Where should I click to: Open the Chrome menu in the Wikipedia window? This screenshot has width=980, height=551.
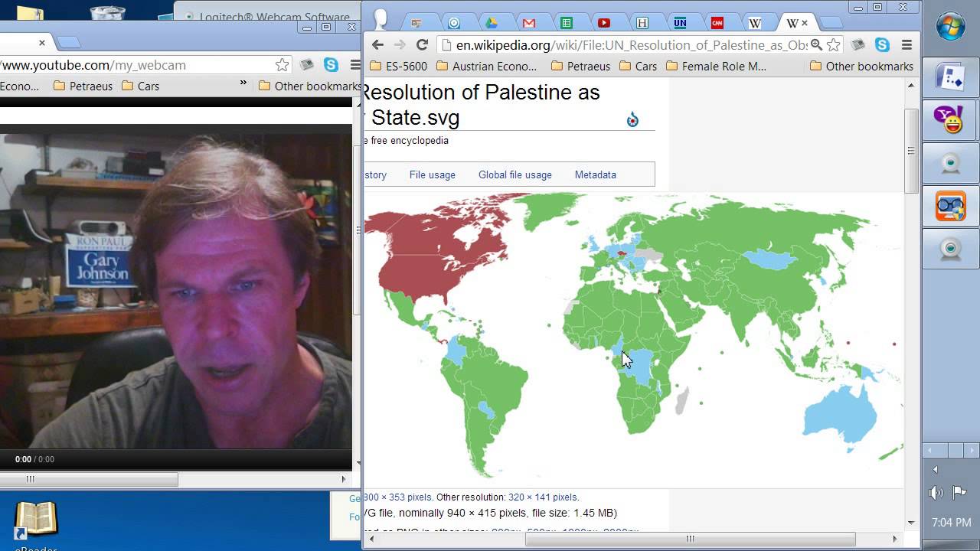[906, 45]
